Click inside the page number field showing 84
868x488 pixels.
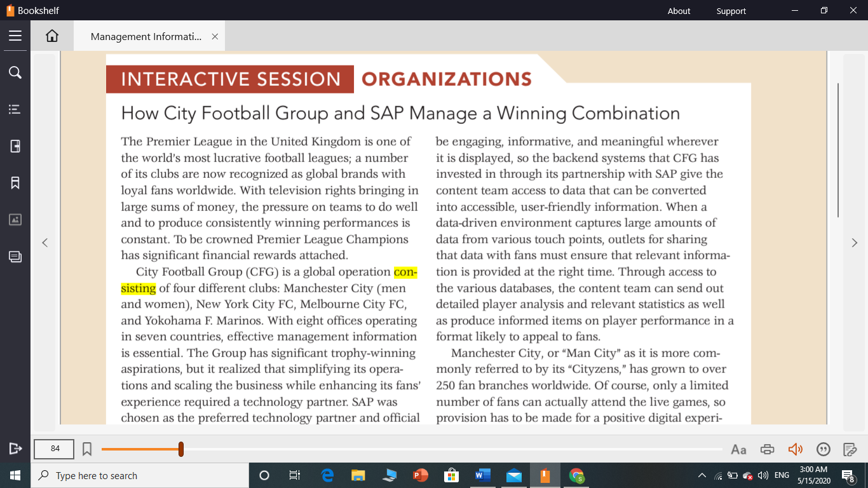[x=53, y=449]
